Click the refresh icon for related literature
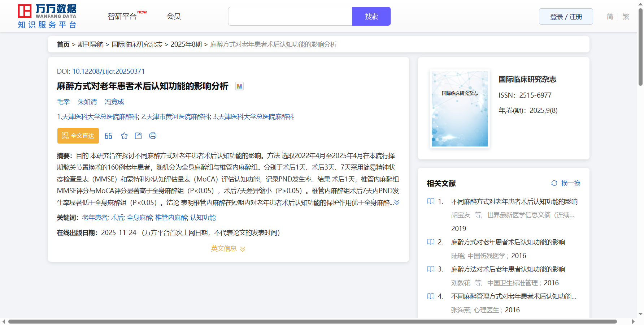Viewport: 644px width, 325px height. click(x=554, y=183)
